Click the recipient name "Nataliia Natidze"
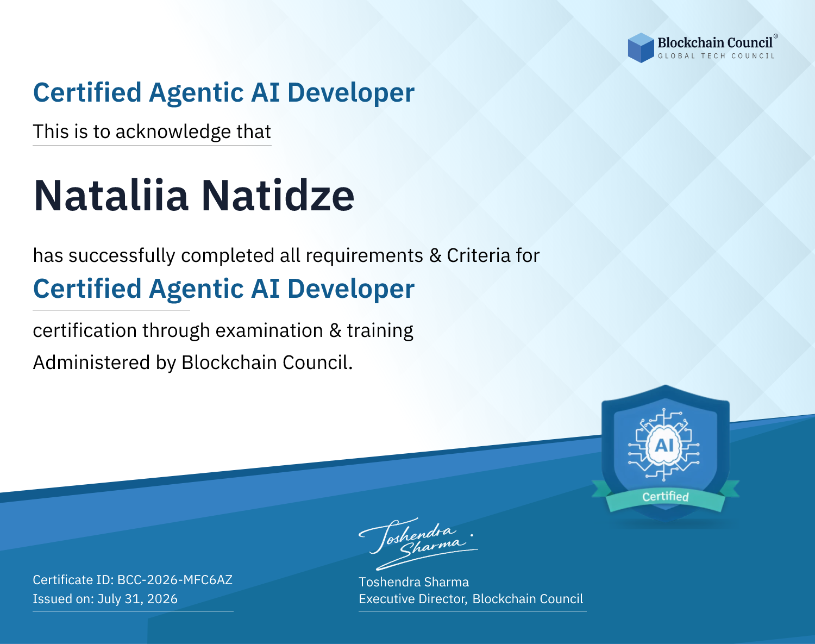 click(194, 195)
